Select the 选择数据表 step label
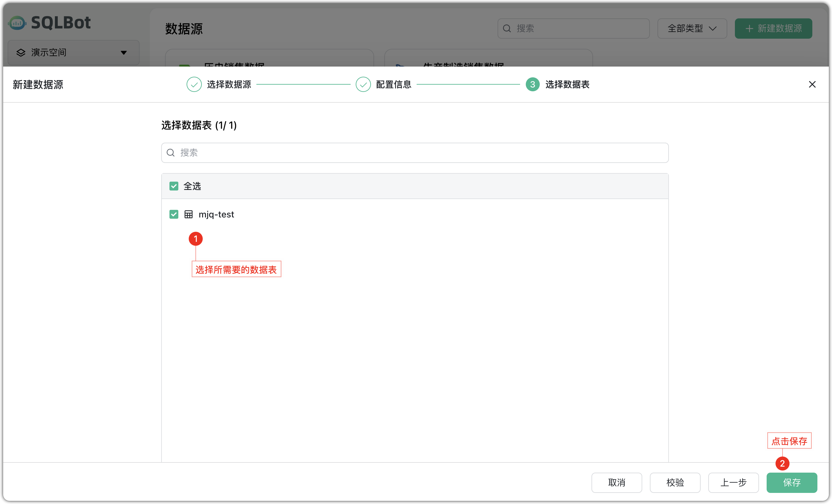The width and height of the screenshot is (832, 504). [x=567, y=84]
